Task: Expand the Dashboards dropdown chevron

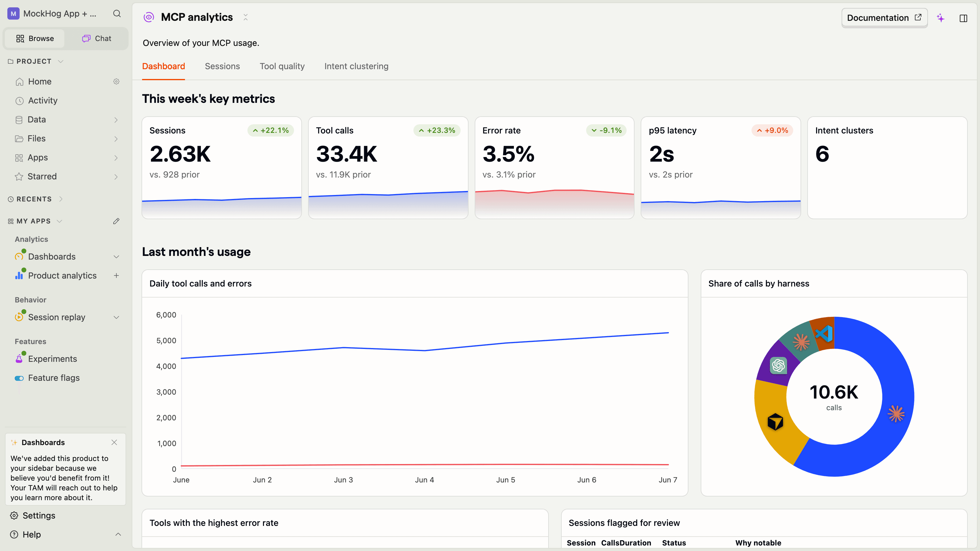Action: 116,257
